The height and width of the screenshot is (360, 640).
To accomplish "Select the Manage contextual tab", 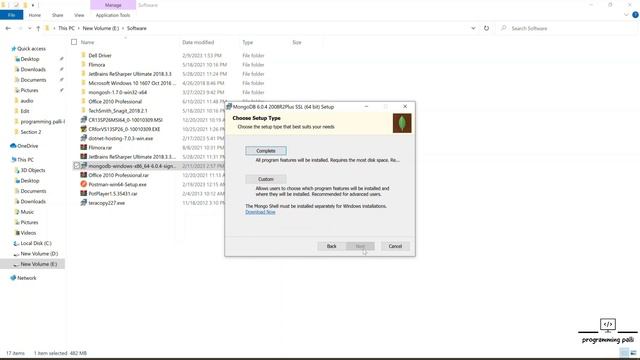I will pos(113,5).
